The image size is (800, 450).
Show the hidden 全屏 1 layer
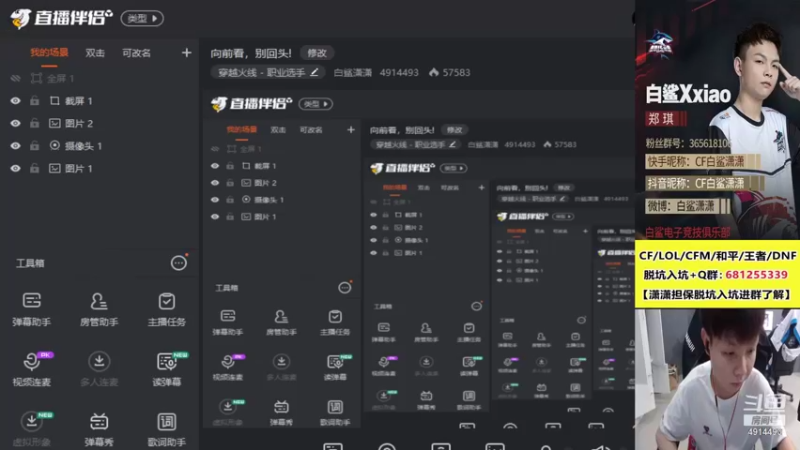(x=15, y=78)
